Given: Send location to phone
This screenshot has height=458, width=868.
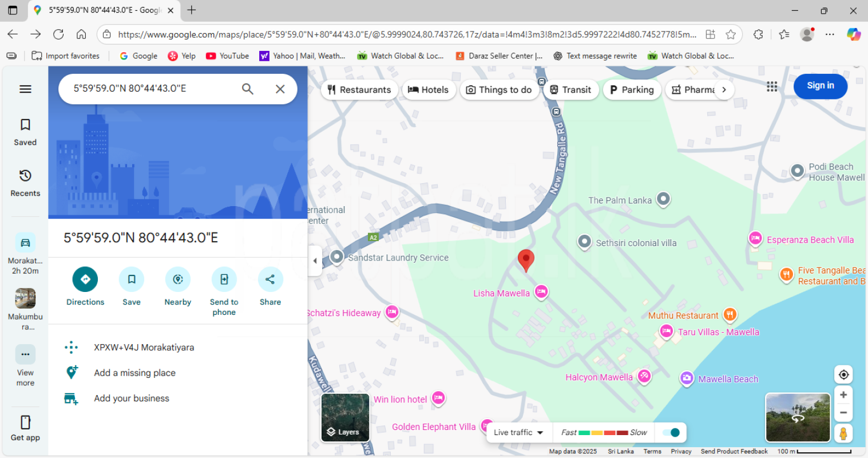Looking at the screenshot, I should pyautogui.click(x=224, y=279).
